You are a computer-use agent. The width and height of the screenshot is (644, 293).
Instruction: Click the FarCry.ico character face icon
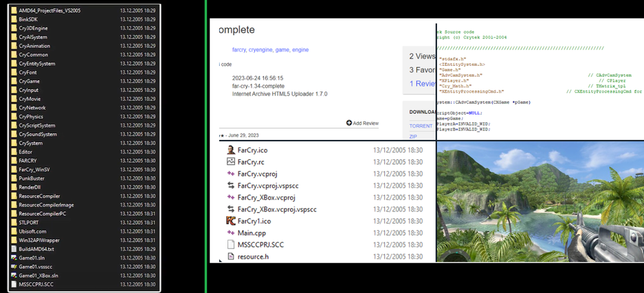[230, 150]
